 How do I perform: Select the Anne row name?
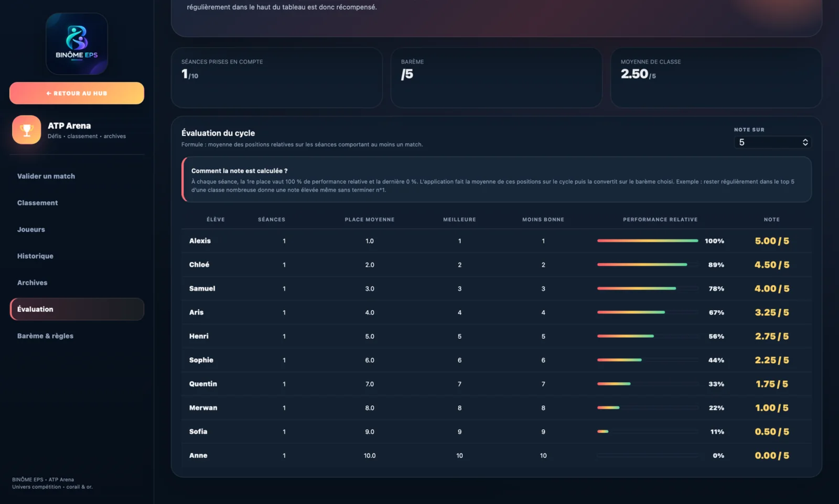[198, 455]
